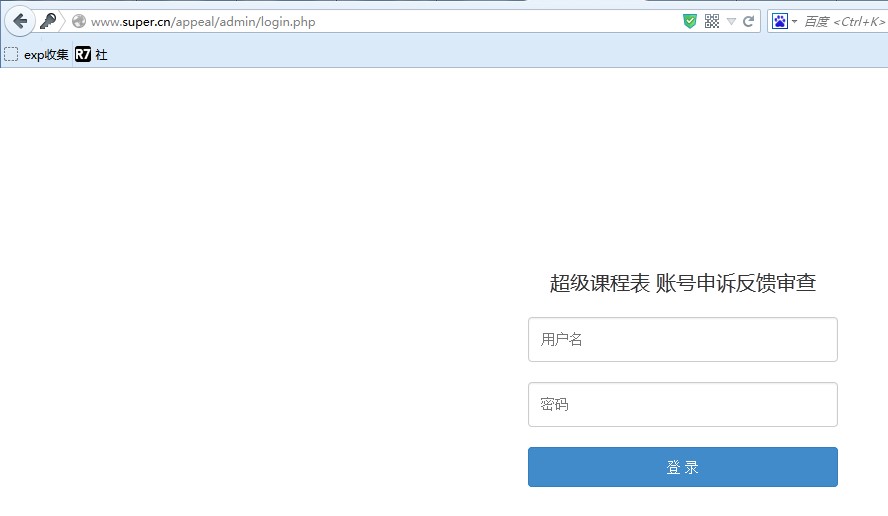This screenshot has height=516, width=888.
Task: Click the globe site identity icon
Action: pyautogui.click(x=79, y=22)
